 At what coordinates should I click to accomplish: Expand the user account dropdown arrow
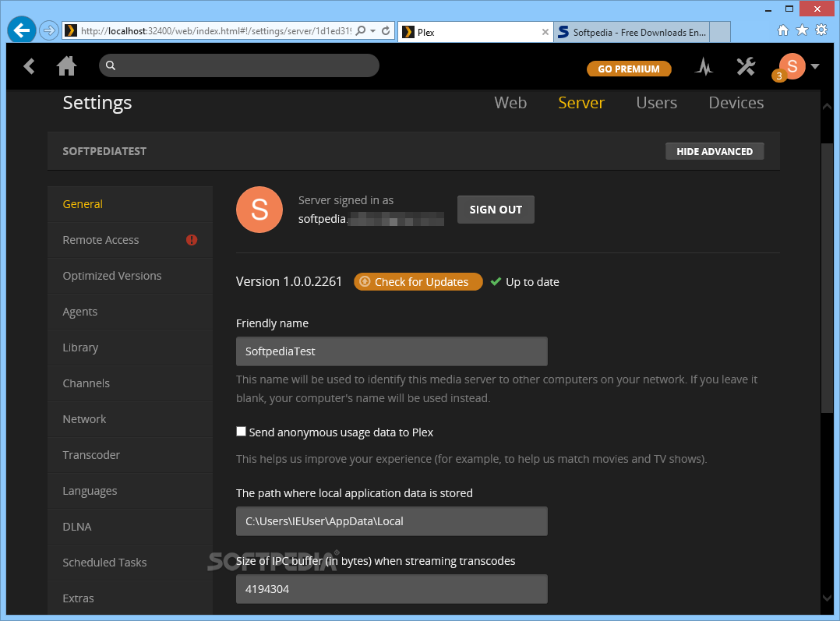815,66
